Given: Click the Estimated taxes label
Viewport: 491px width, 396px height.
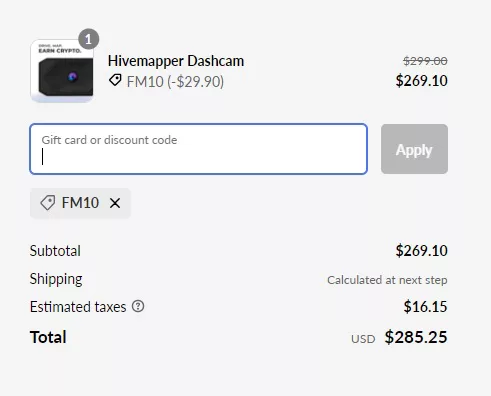Looking at the screenshot, I should pos(78,307).
